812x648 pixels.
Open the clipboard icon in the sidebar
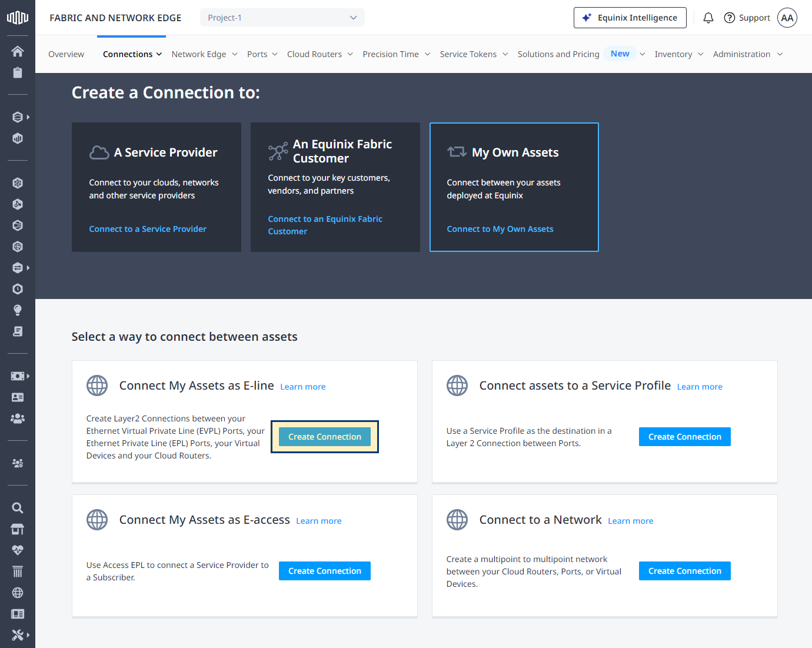click(x=18, y=72)
